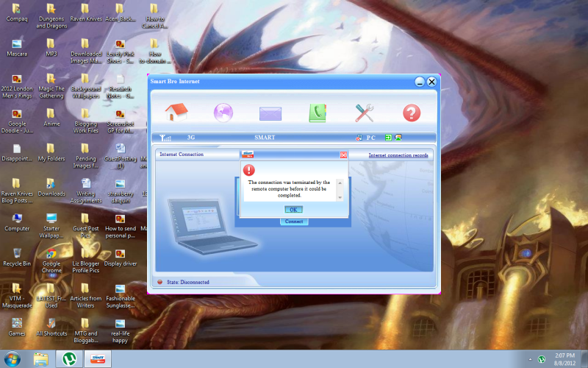The image size is (588, 368).
Task: Click the Internet Connection panel label
Action: [182, 155]
